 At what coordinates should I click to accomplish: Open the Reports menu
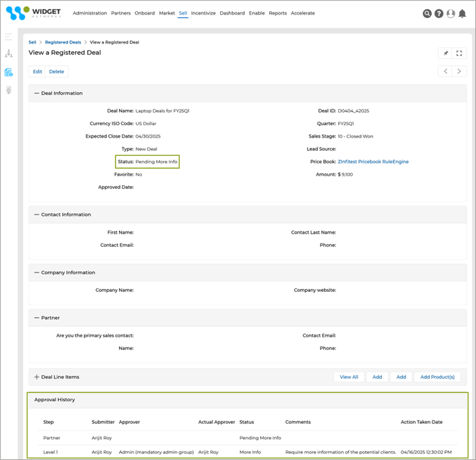277,13
